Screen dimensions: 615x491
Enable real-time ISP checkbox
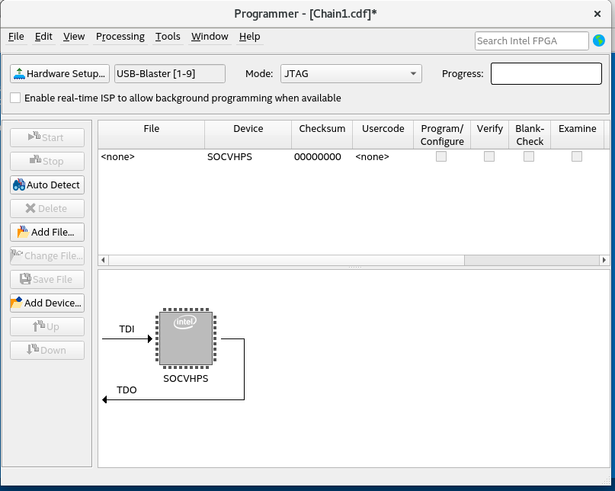[15, 98]
